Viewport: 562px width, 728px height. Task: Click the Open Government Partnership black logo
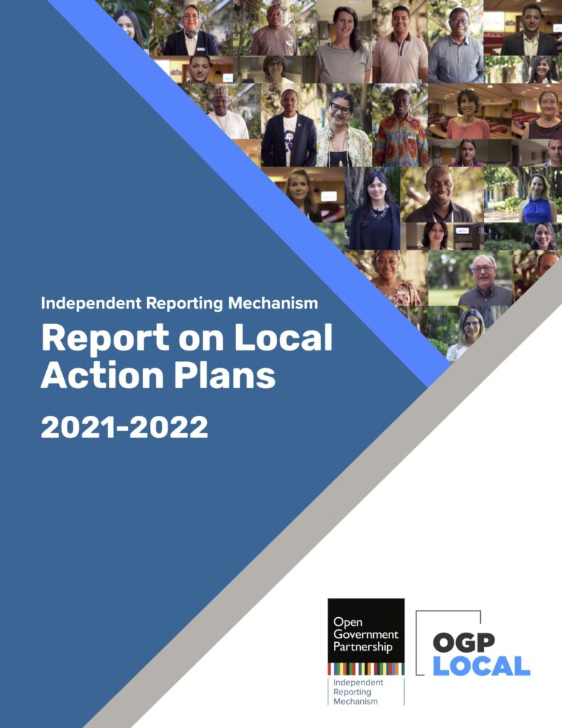tap(366, 631)
